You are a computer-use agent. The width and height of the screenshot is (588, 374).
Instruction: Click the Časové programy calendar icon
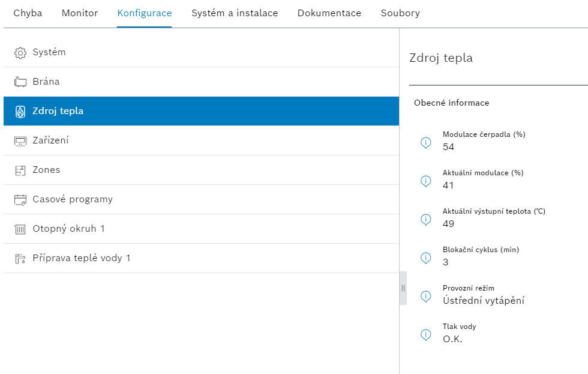20,199
